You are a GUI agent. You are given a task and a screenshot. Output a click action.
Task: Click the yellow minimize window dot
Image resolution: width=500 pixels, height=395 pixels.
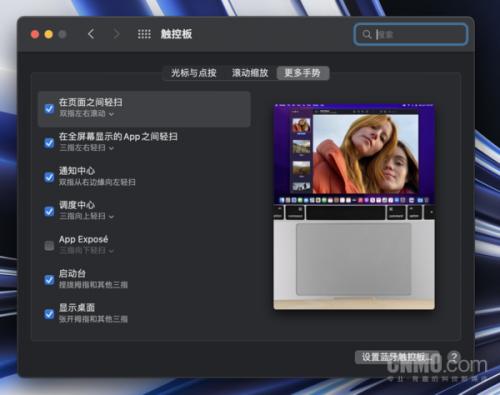tap(49, 34)
